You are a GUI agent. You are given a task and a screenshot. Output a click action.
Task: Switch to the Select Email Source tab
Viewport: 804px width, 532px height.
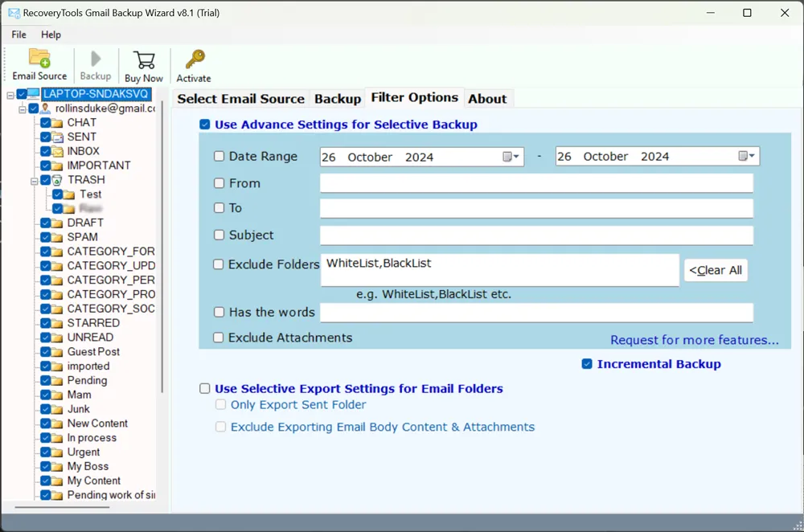pyautogui.click(x=240, y=99)
